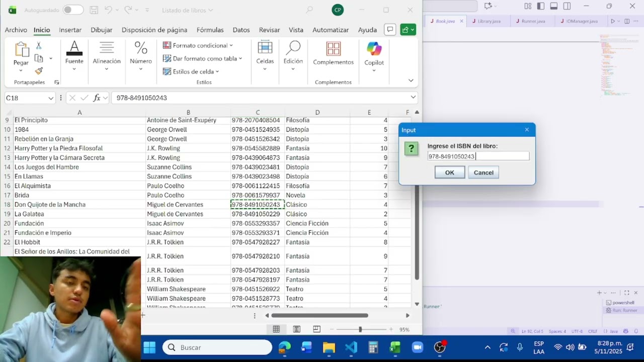Screen dimensions: 644x362
Task: Open Dar formato como tabla dropdown
Action: pyautogui.click(x=240, y=59)
